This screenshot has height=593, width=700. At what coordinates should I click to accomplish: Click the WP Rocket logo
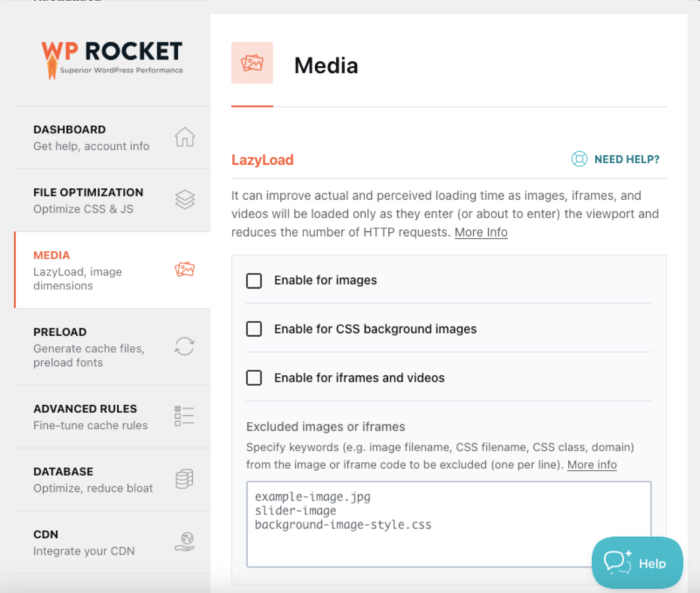[112, 60]
